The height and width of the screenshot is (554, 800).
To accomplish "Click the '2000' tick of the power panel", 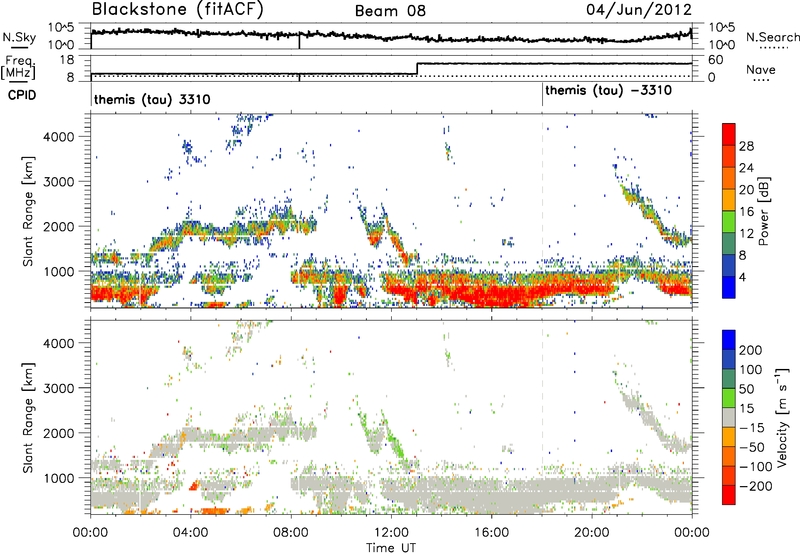I will coord(59,226).
